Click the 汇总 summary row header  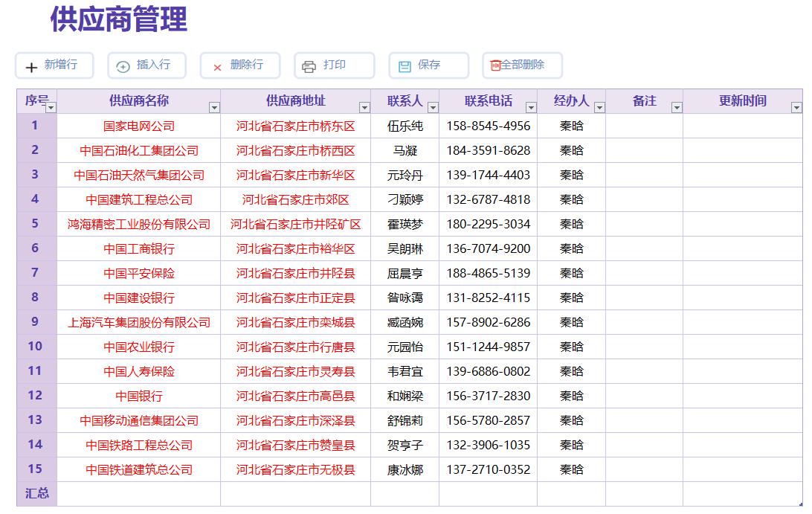[36, 494]
